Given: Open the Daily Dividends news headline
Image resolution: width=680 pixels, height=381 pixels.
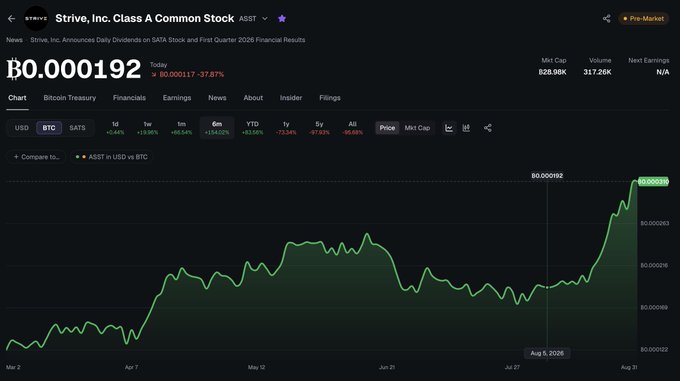Looking at the screenshot, I should 168,40.
